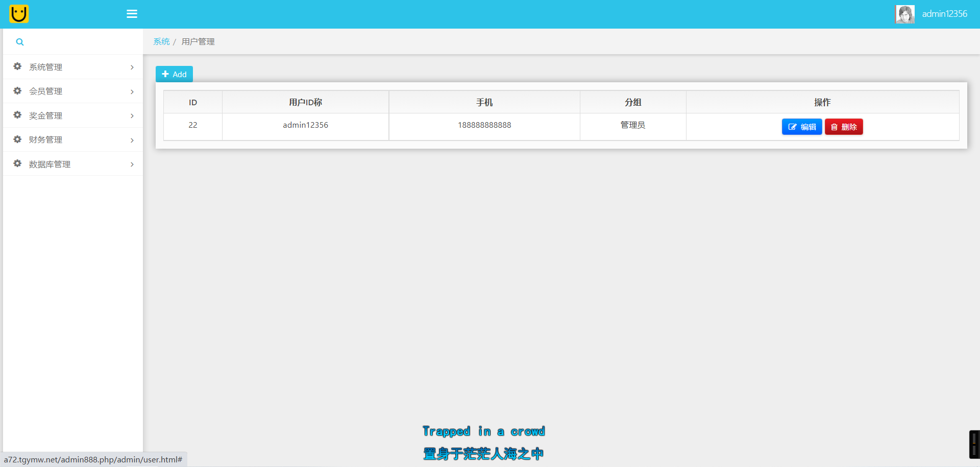Click the gear icon beside 奖金管理

point(17,115)
